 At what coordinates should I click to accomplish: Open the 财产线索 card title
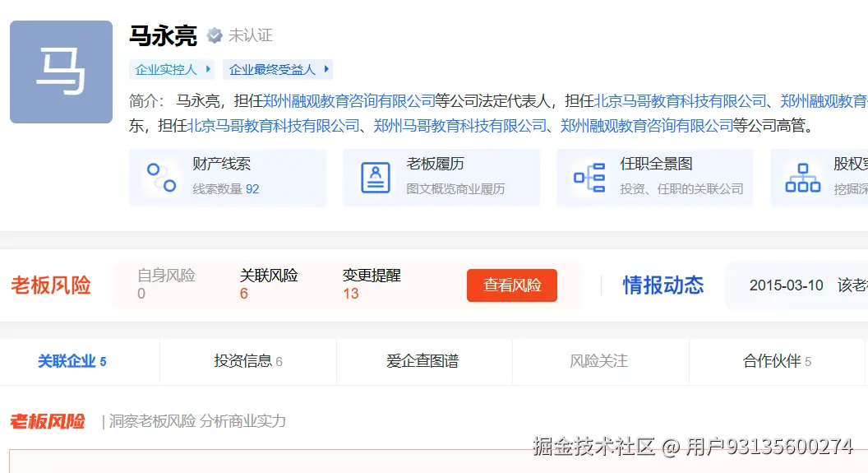221,164
